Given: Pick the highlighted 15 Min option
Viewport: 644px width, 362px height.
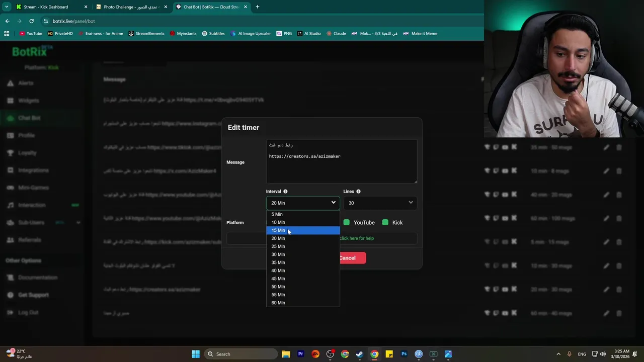Looking at the screenshot, I should click(x=303, y=230).
